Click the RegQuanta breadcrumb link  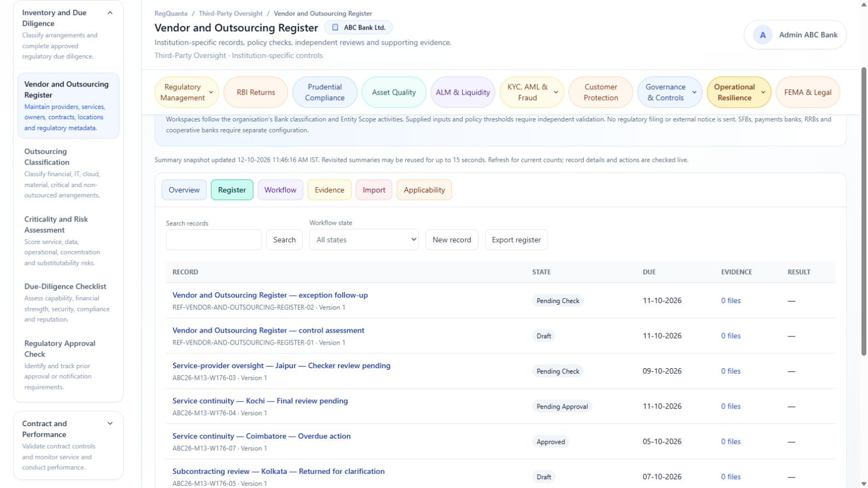[171, 14]
